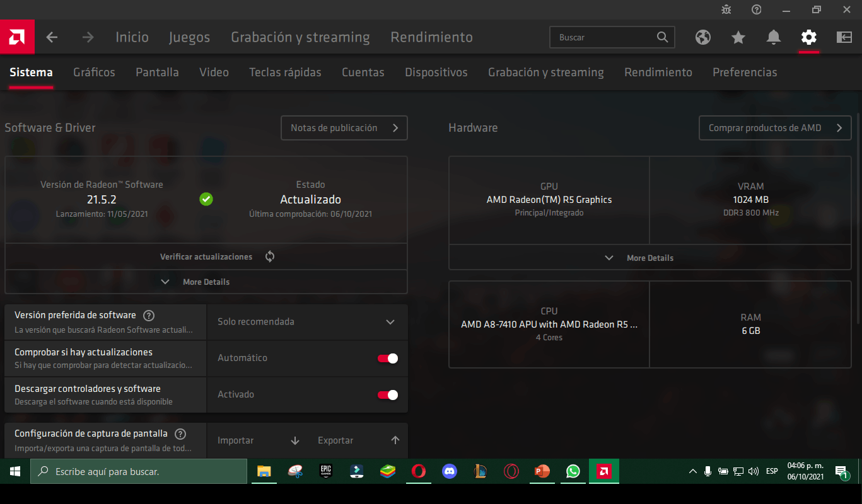Screen dimensions: 862x504
Task: Click Importar screenshot configuration
Action: coord(258,440)
